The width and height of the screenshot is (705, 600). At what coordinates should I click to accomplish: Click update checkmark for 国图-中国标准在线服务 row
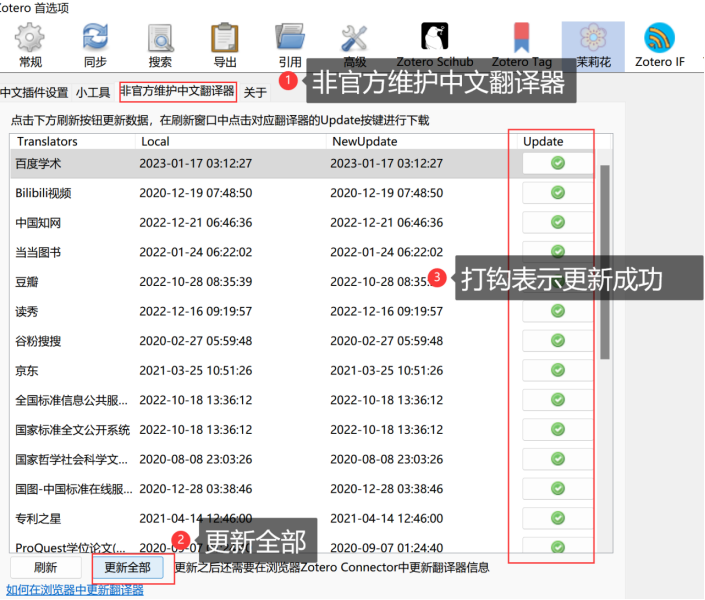pyautogui.click(x=558, y=488)
